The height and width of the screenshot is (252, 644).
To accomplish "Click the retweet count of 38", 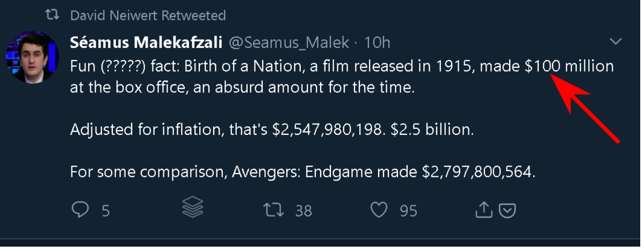I will tap(303, 211).
